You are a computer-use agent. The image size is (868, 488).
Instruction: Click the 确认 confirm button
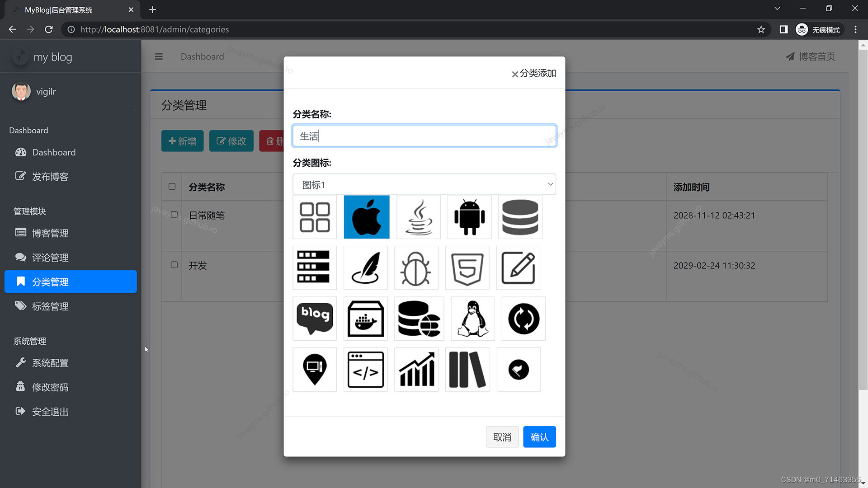(x=539, y=437)
